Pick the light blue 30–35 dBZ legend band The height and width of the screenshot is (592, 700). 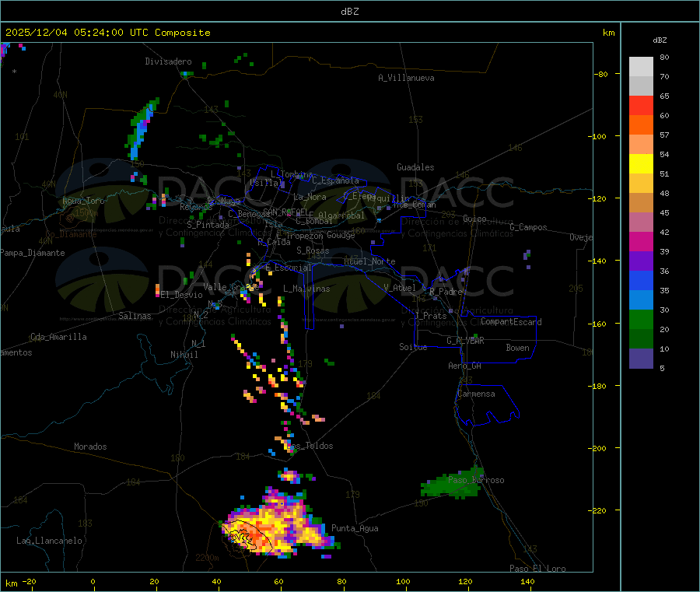point(641,300)
